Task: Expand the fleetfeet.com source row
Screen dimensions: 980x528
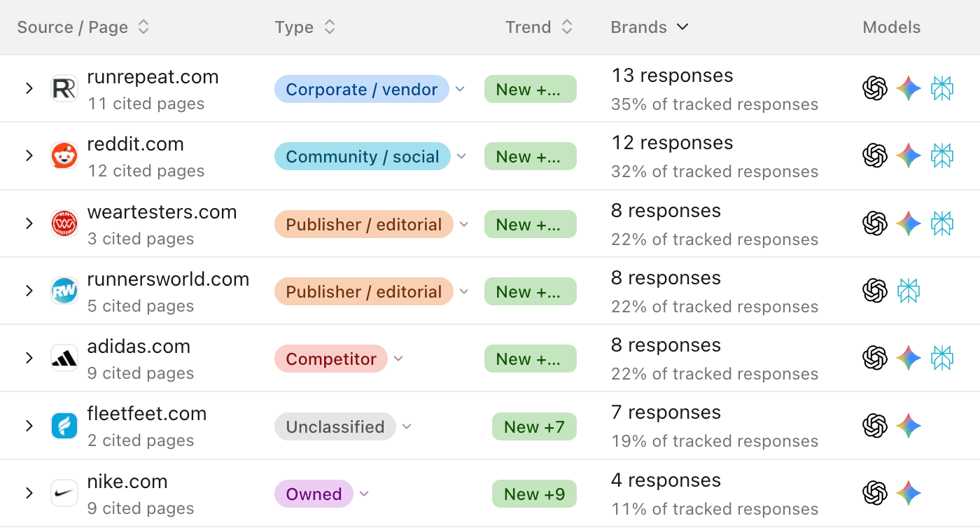Action: pos(29,426)
